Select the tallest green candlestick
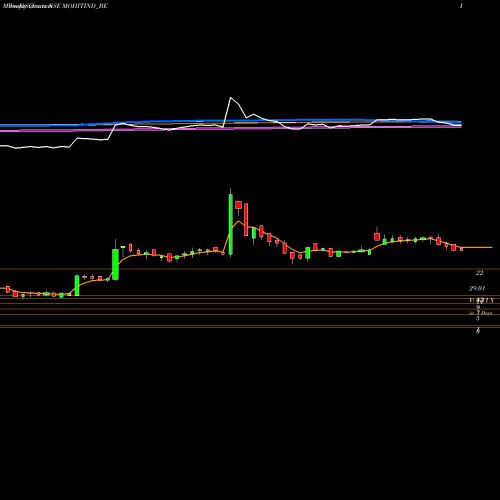This screenshot has height=500, width=500. point(231,224)
